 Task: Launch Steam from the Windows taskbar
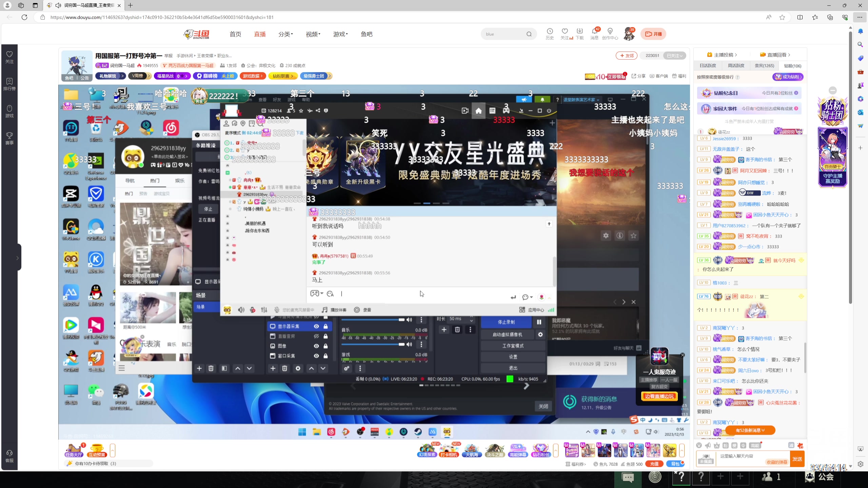tap(418, 432)
